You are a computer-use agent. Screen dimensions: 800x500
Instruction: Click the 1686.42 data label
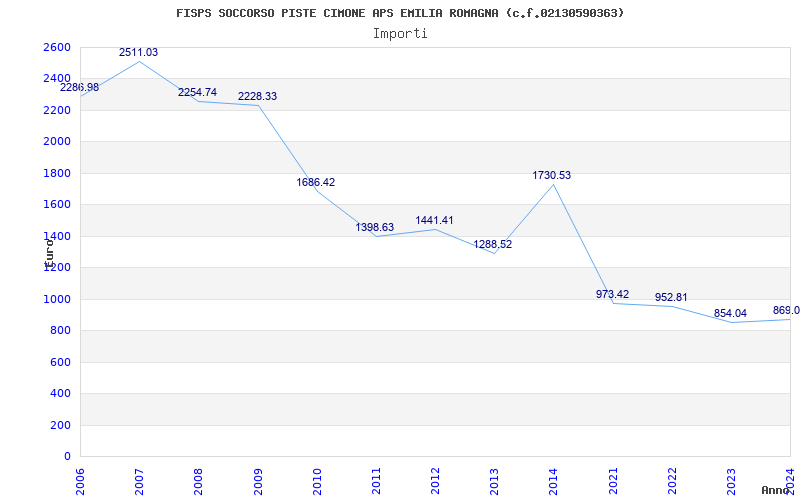coord(316,182)
